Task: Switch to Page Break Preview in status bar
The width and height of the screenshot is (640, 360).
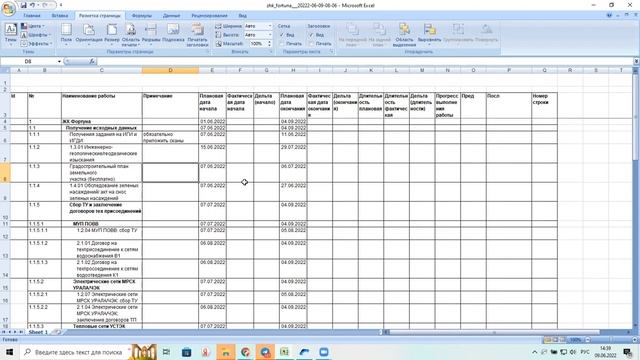Action: [562, 340]
